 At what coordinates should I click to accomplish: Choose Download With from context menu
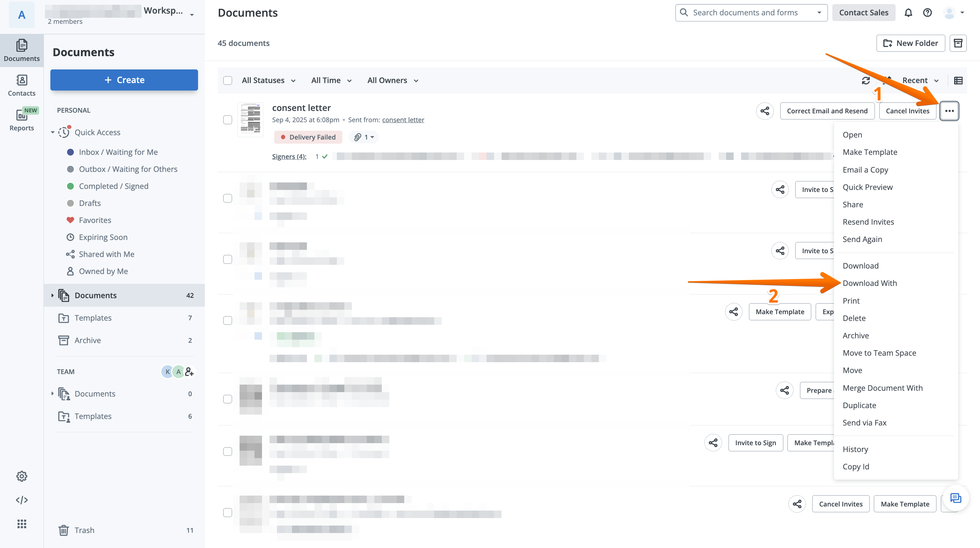click(870, 283)
